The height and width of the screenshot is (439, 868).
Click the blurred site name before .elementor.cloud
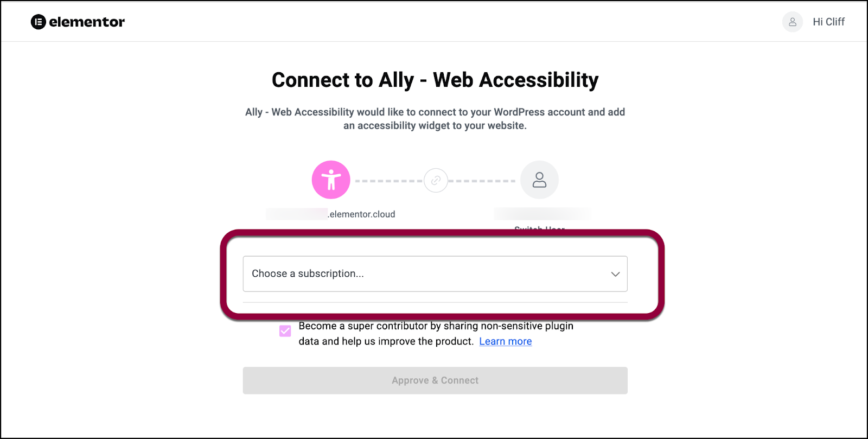pyautogui.click(x=297, y=214)
